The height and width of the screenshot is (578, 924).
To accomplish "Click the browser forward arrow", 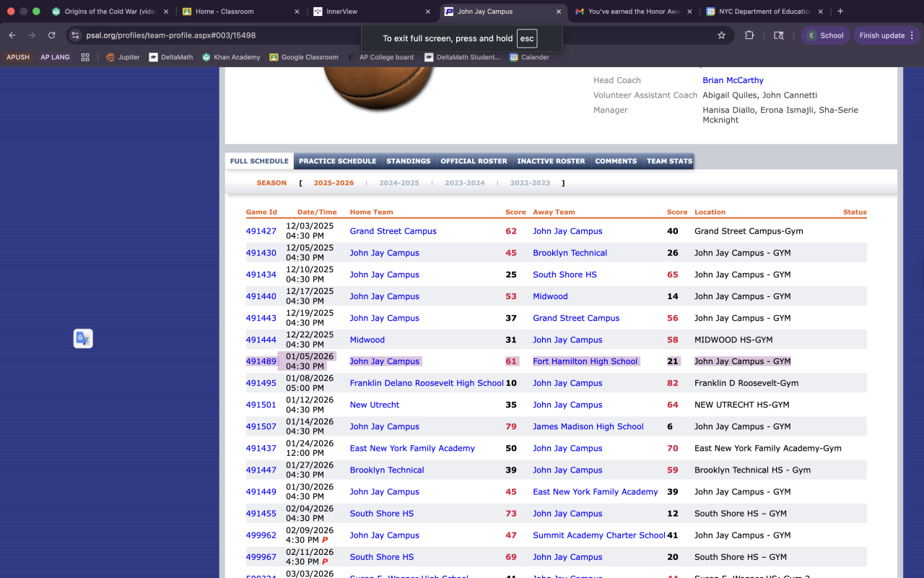I will pos(32,35).
